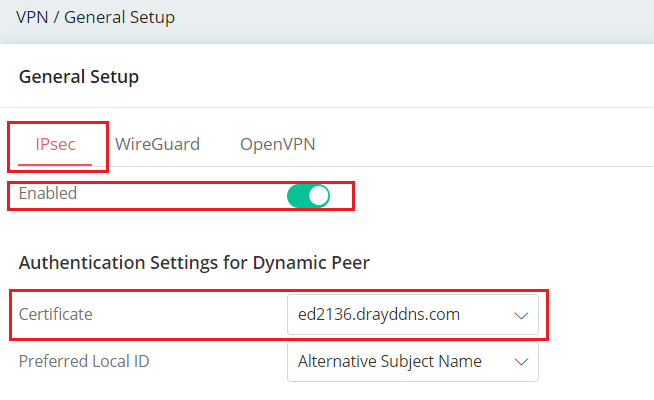Click the Alternative Subject Name value text

pyautogui.click(x=390, y=361)
